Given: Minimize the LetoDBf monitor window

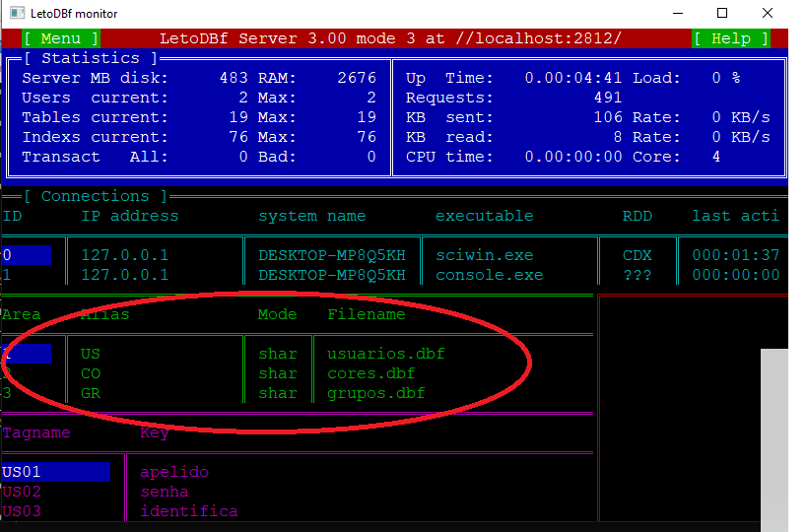Looking at the screenshot, I should (678, 14).
